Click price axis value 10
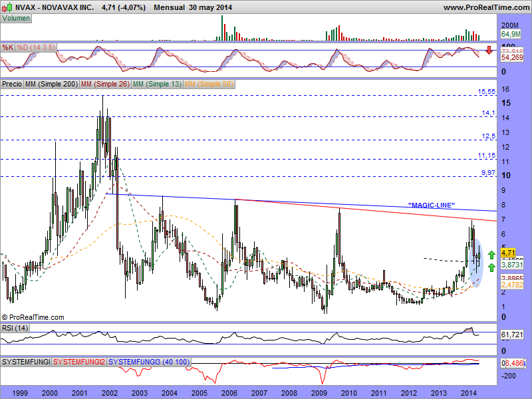 [x=506, y=176]
